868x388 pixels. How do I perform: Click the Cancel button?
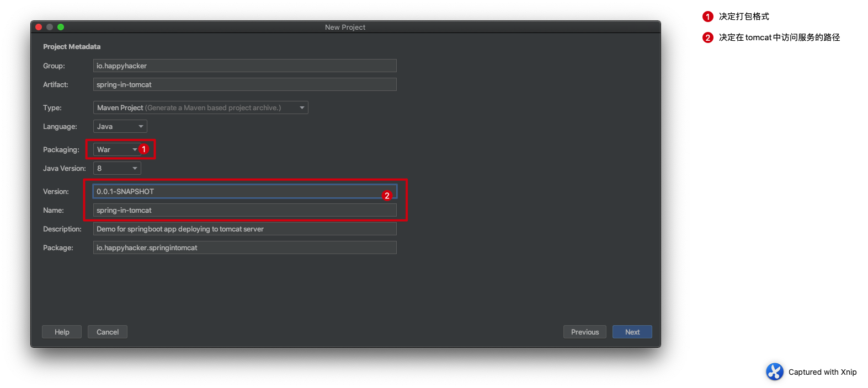108,332
